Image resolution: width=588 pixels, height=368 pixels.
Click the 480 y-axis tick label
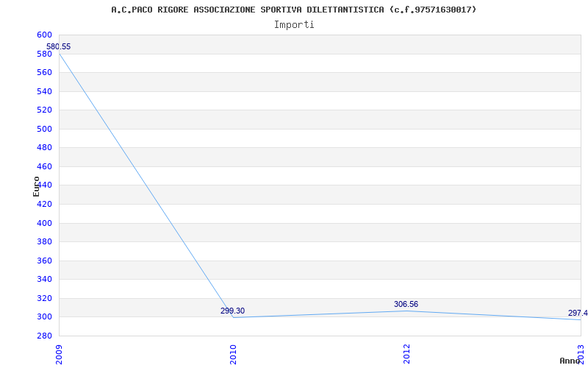pos(44,148)
